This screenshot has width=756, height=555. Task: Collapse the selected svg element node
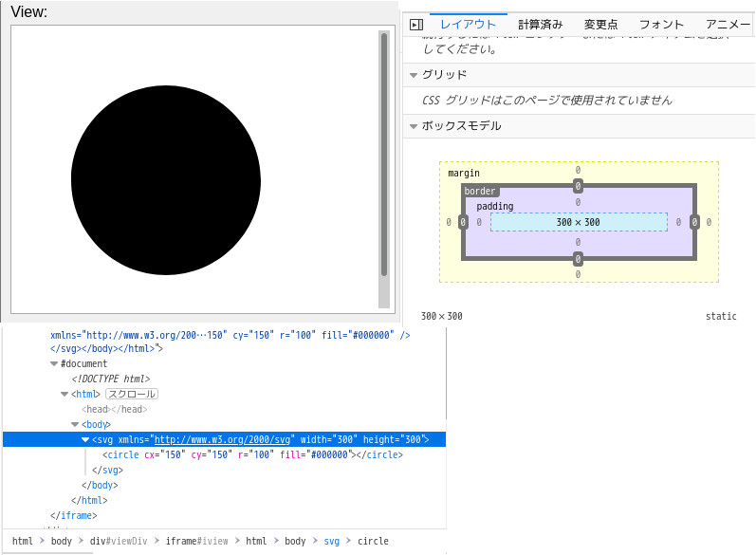[x=85, y=440]
